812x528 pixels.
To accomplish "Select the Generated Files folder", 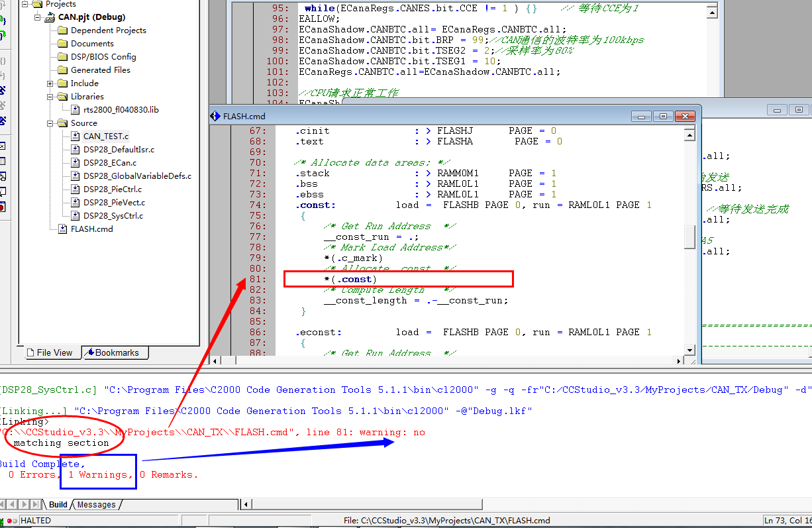I will click(x=101, y=70).
